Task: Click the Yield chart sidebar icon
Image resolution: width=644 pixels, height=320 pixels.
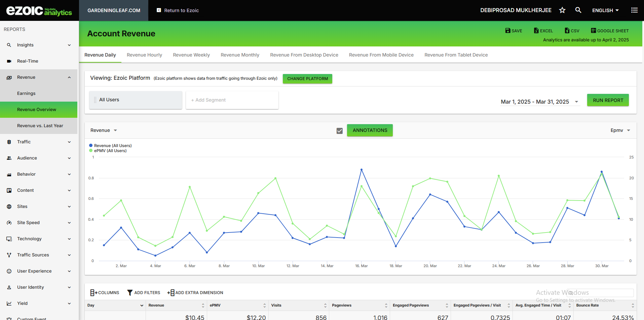Action: (x=9, y=304)
